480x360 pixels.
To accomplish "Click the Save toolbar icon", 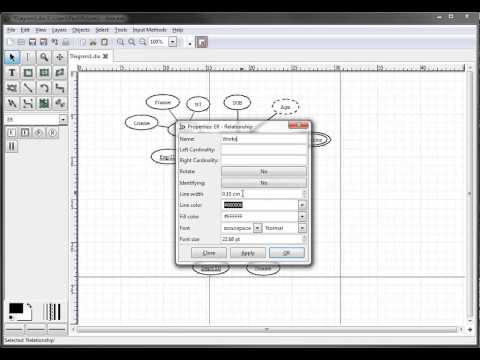I will click(32, 42).
